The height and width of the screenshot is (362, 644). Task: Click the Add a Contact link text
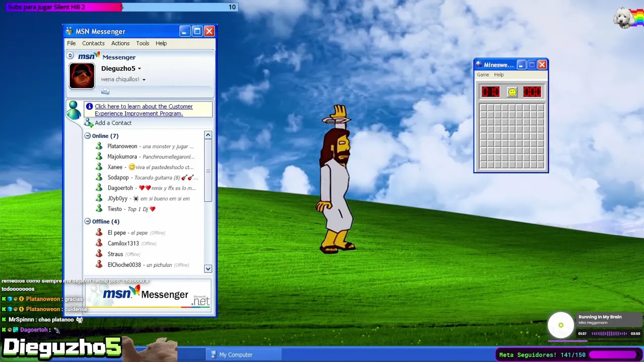pyautogui.click(x=113, y=123)
